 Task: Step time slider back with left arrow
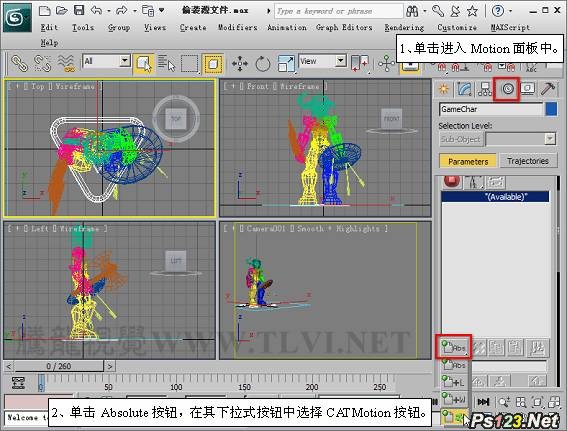[x=9, y=366]
